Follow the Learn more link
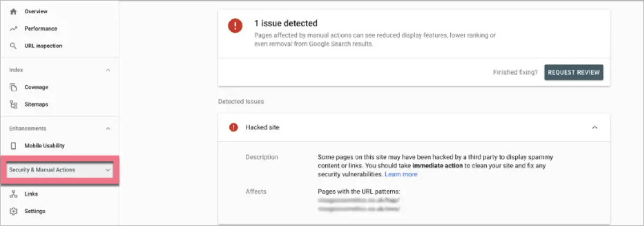The height and width of the screenshot is (226, 644). (401, 174)
